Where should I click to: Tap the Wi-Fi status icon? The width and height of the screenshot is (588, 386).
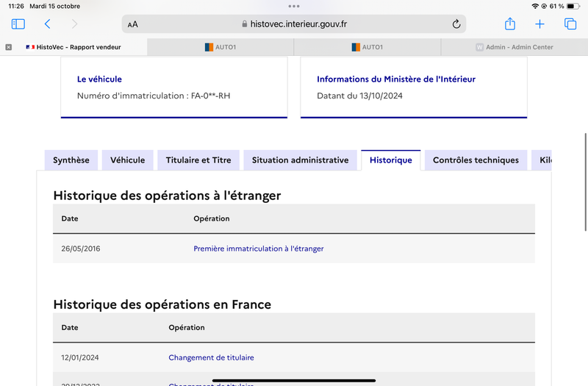[x=535, y=6]
